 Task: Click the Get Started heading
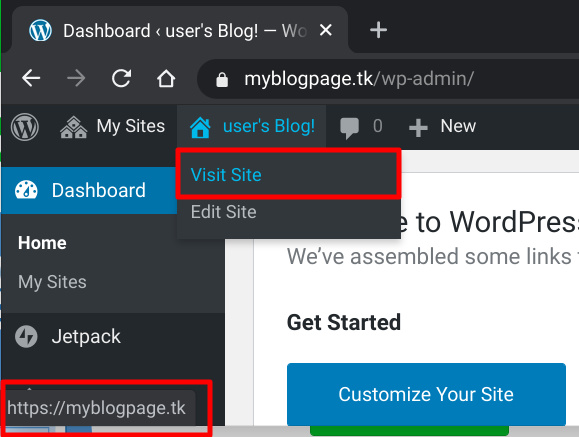click(x=344, y=322)
